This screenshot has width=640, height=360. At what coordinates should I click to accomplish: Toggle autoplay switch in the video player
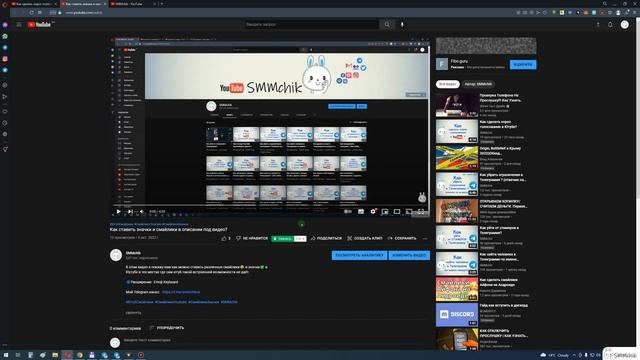[x=348, y=211]
